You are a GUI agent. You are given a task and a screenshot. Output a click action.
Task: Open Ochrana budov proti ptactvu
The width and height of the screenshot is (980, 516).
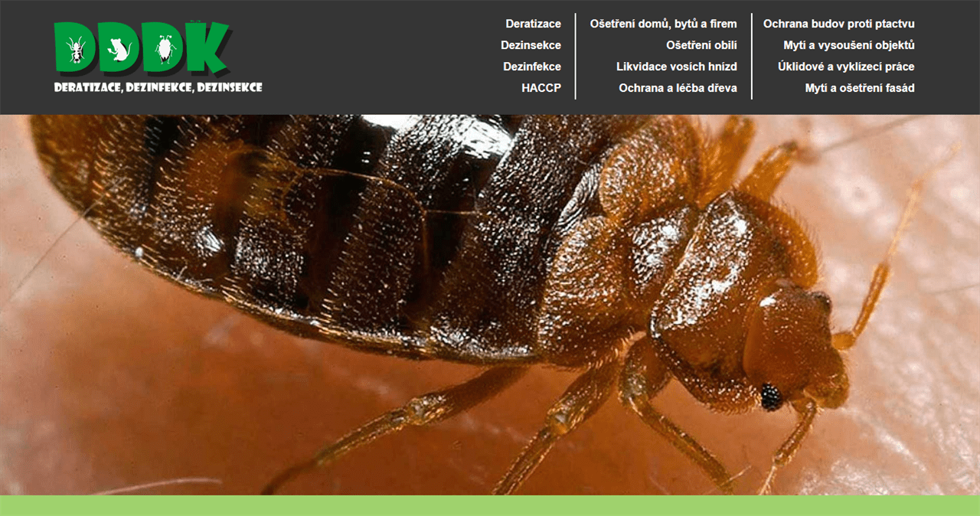tap(839, 24)
